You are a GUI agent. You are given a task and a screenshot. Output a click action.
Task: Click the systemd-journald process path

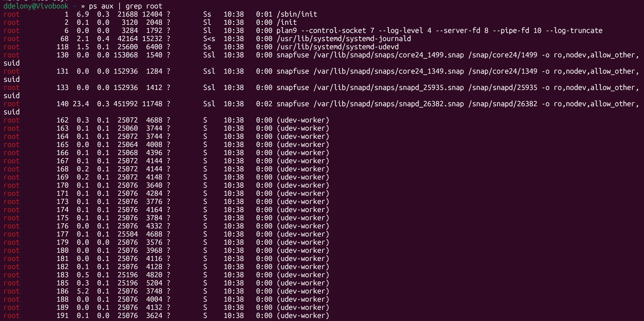pyautogui.click(x=344, y=39)
